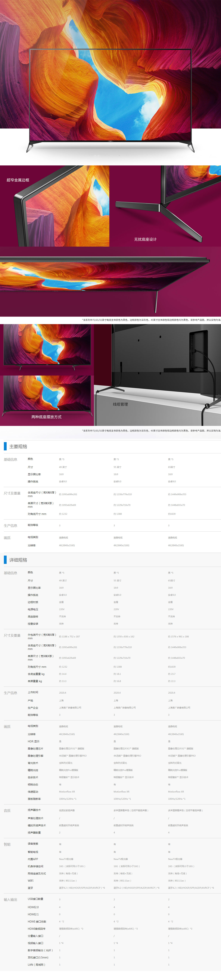
Task: Click the value '约 1576 x 961 x 186'
Action: (178, 636)
